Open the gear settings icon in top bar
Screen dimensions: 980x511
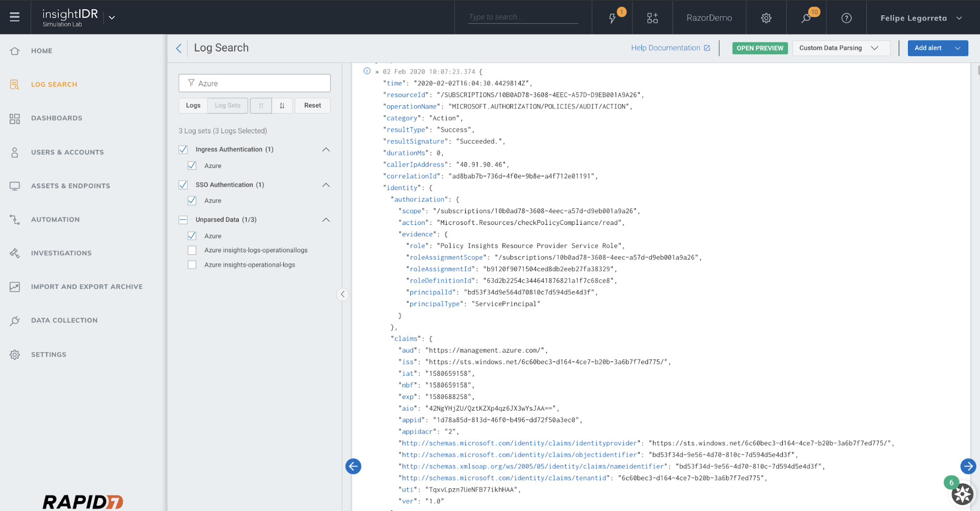pyautogui.click(x=766, y=18)
